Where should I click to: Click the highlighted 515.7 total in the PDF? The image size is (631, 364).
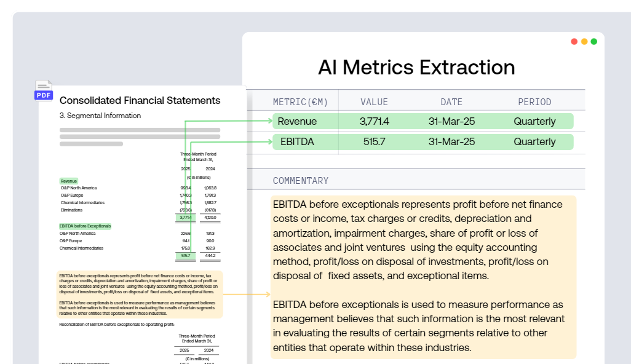pyautogui.click(x=186, y=256)
